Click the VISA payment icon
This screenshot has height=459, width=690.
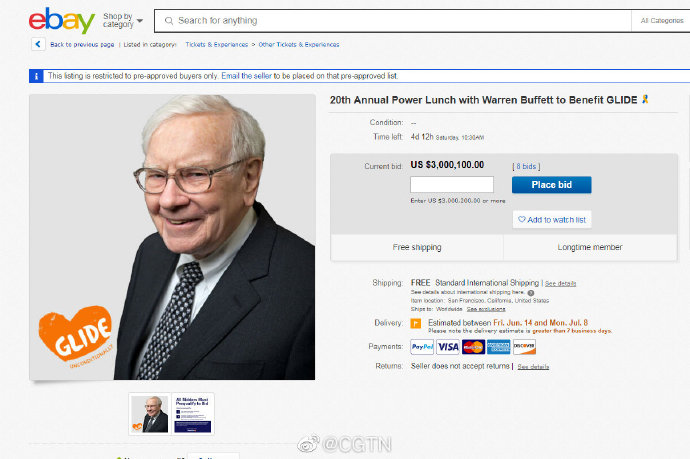(448, 347)
